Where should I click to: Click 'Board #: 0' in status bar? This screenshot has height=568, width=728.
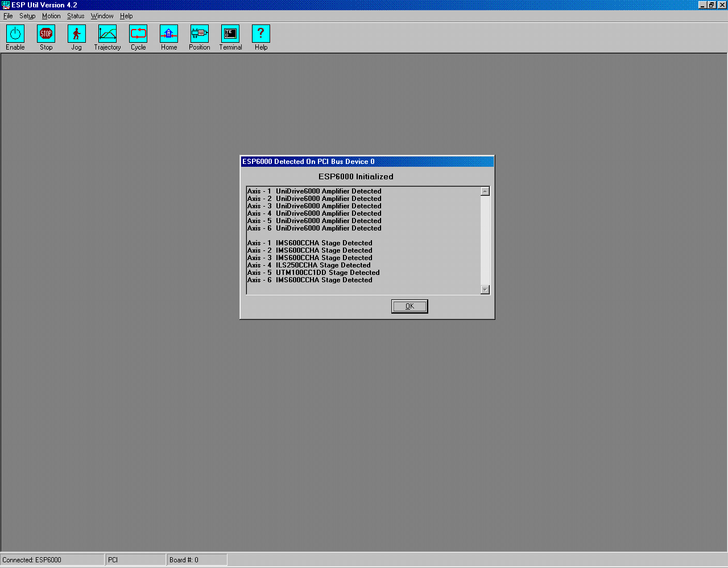197,560
